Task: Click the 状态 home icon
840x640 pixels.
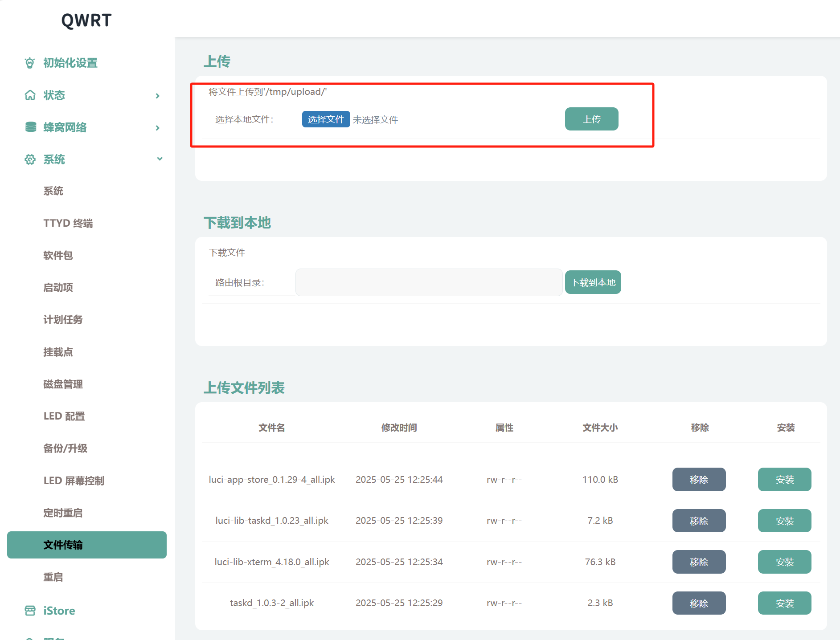Action: (x=30, y=95)
